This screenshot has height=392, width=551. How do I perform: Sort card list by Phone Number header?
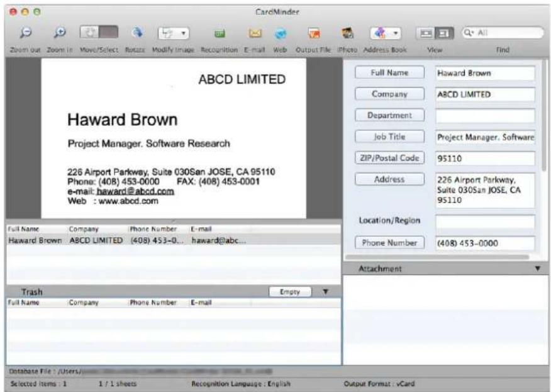[153, 229]
